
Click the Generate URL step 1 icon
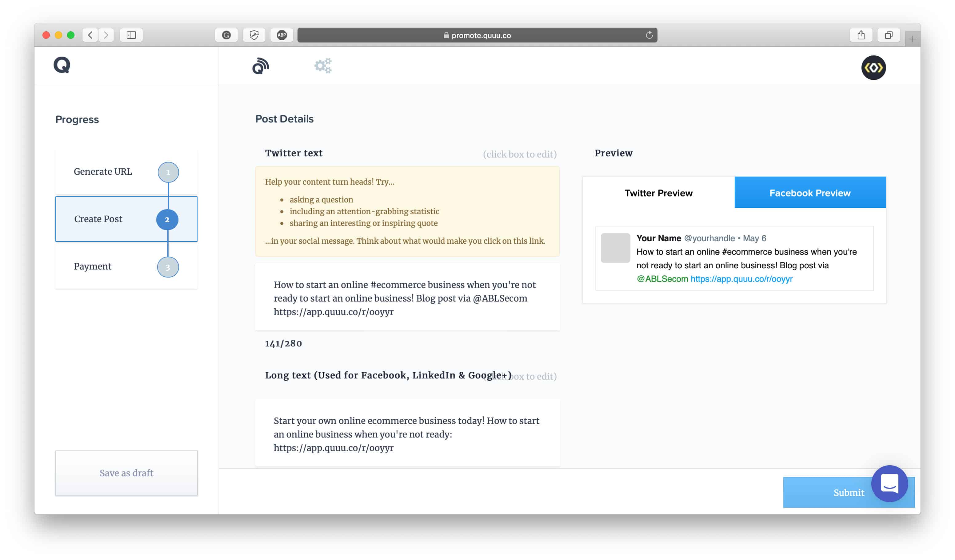coord(168,171)
